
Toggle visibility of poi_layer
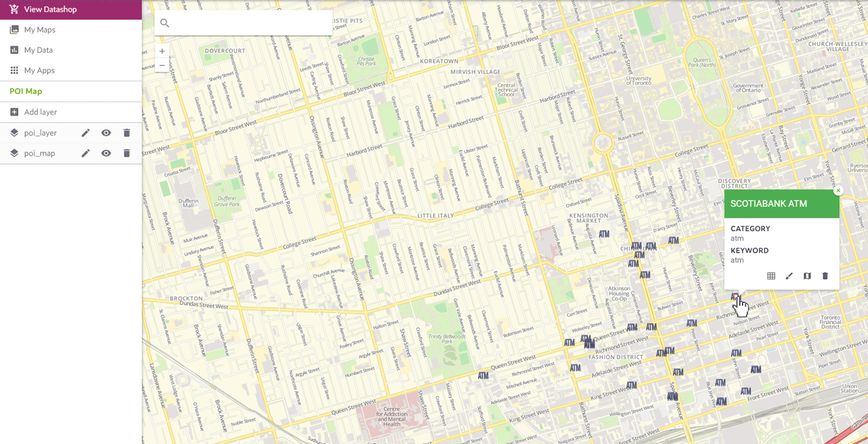[106, 133]
